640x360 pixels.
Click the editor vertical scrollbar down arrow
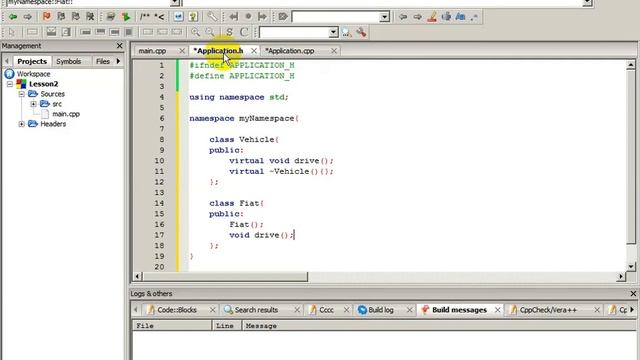(x=631, y=267)
